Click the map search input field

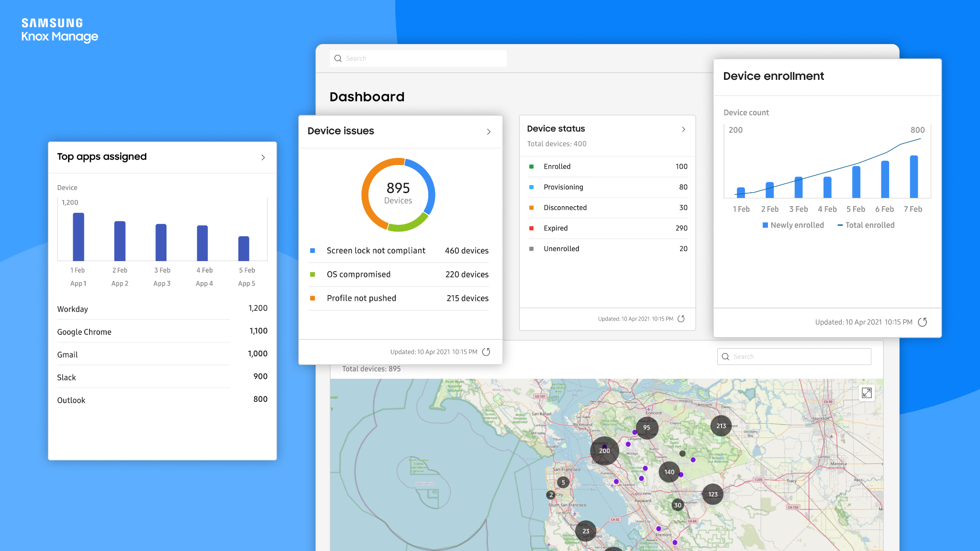point(799,357)
